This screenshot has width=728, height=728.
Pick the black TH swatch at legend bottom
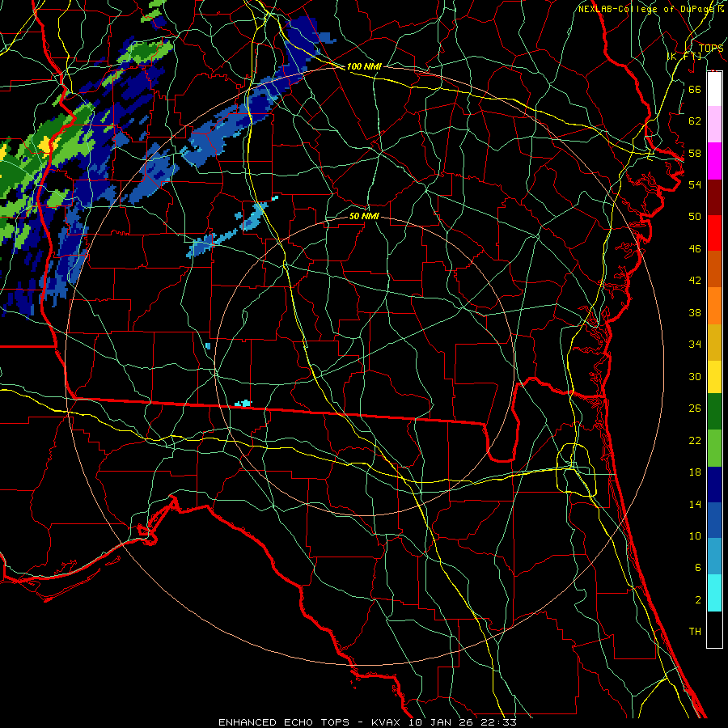pyautogui.click(x=714, y=629)
